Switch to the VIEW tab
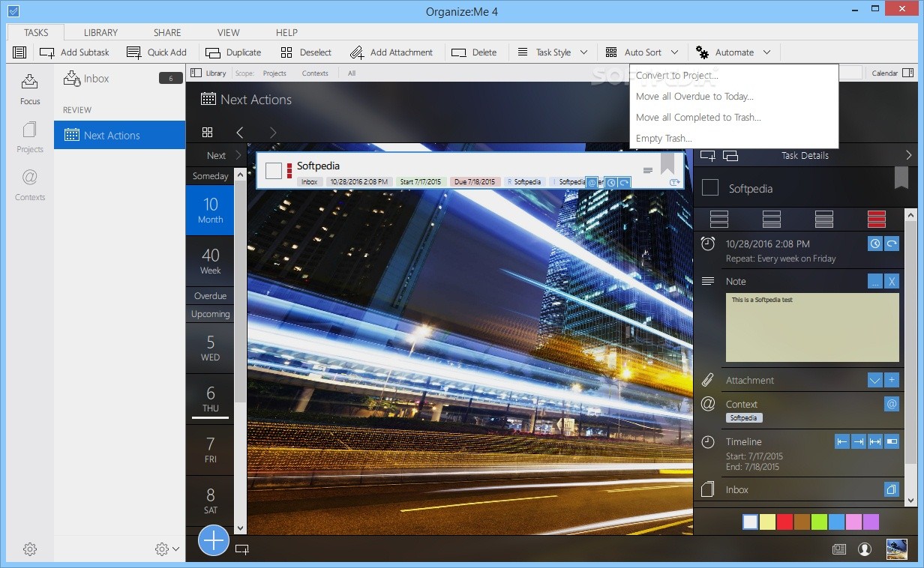The width and height of the screenshot is (924, 568). [x=229, y=32]
